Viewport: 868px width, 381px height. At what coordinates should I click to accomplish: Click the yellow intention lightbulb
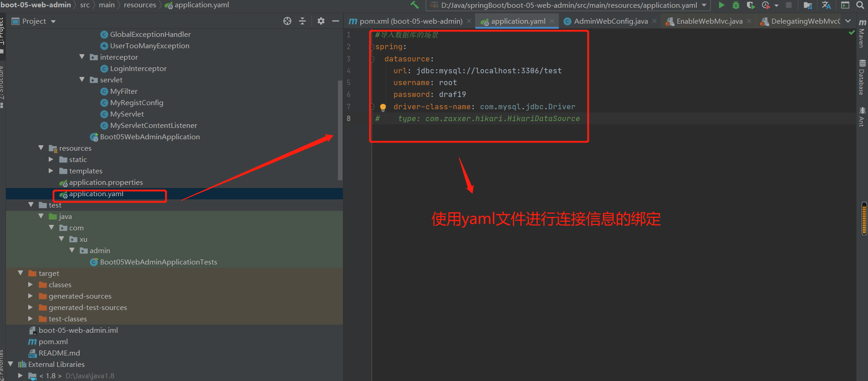(383, 107)
